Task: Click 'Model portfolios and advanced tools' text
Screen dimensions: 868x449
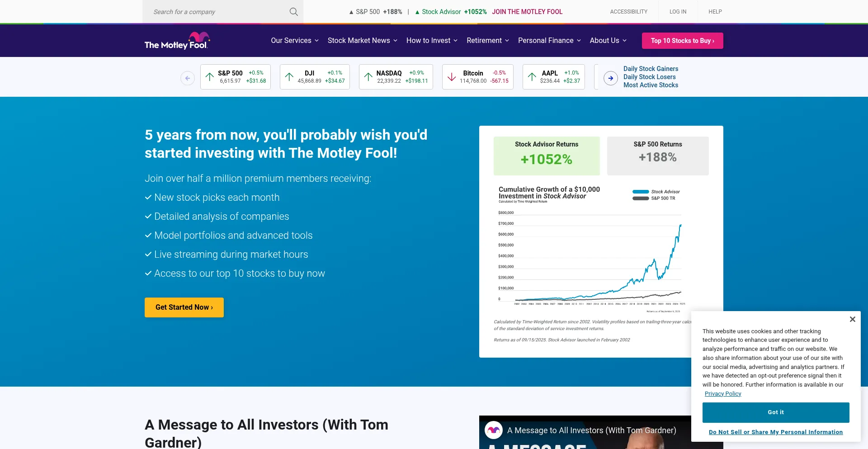Action: pos(233,236)
